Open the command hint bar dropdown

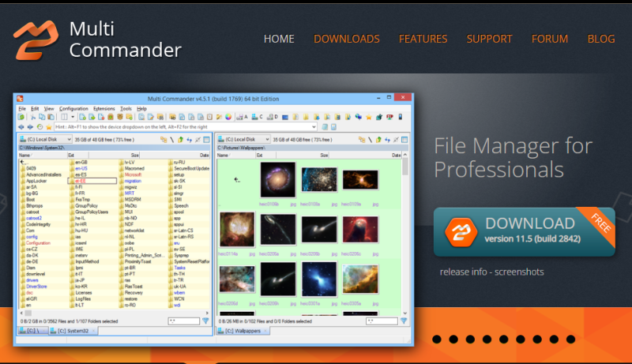click(314, 126)
